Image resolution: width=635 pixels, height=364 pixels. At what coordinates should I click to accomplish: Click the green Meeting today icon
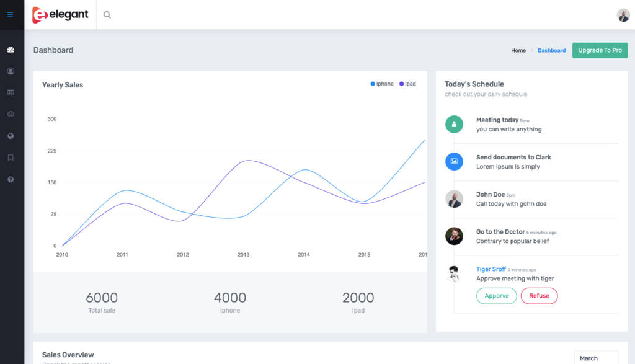[454, 124]
